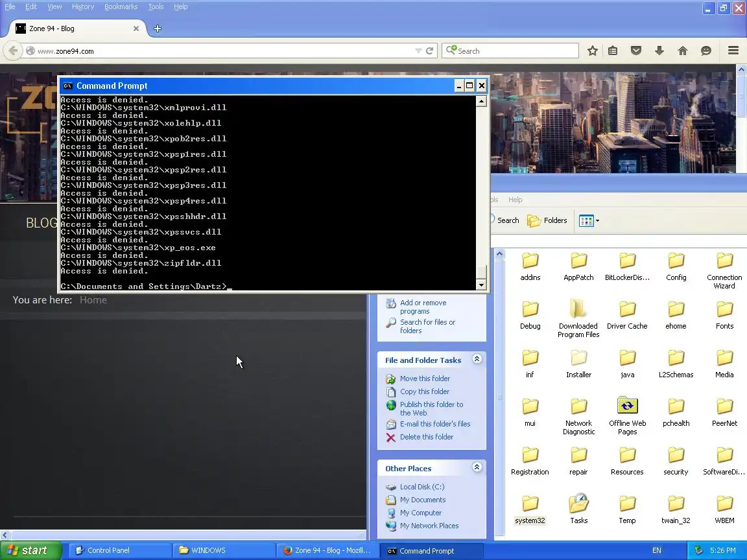Select the system32 folder

click(530, 509)
